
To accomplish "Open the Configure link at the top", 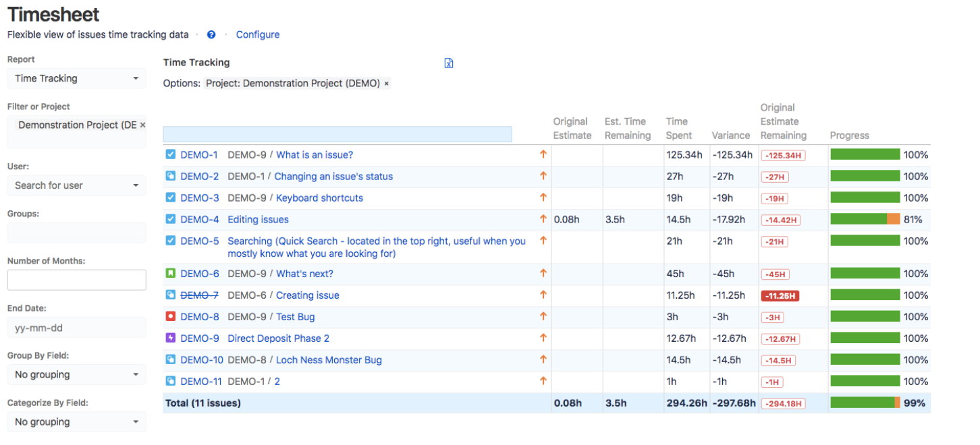I will coord(258,34).
